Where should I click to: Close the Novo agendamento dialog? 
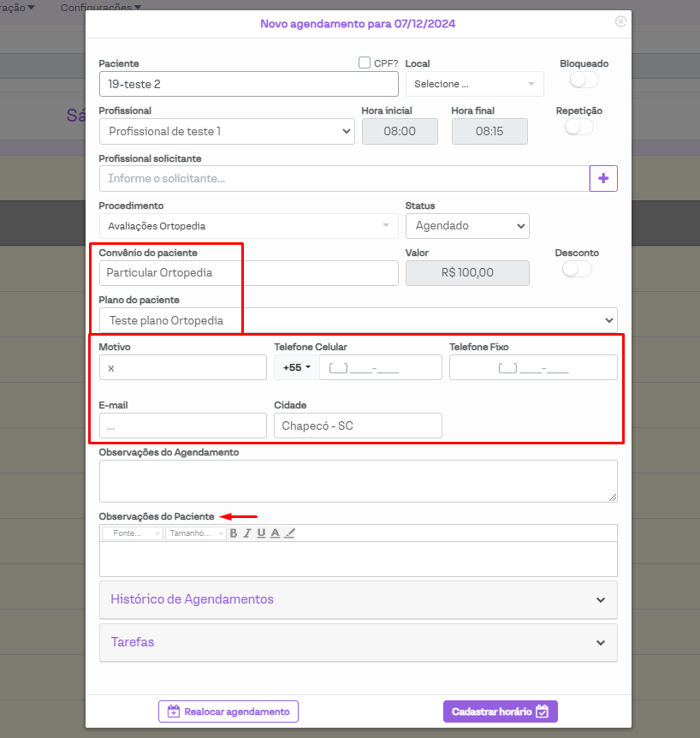pyautogui.click(x=620, y=21)
